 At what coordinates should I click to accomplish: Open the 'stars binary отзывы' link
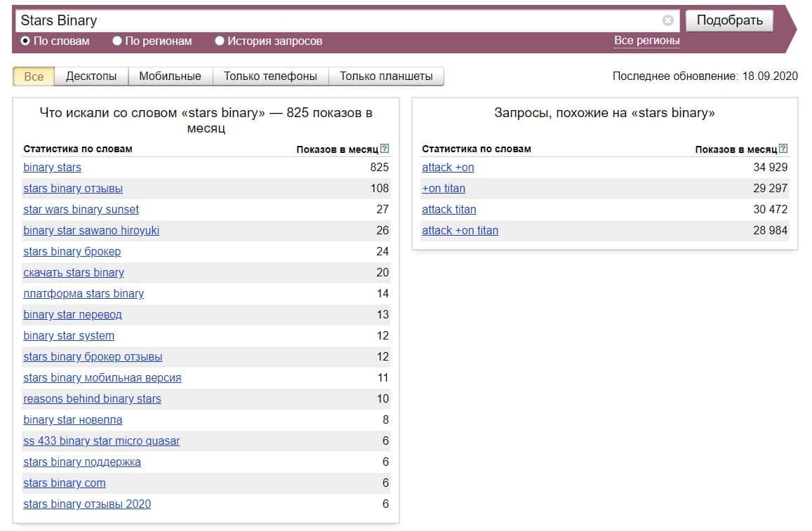73,189
